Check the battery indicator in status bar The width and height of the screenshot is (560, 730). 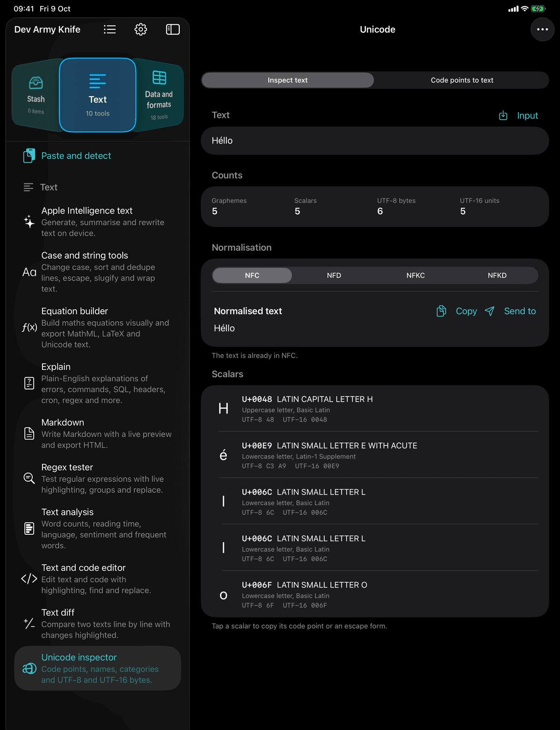[538, 9]
